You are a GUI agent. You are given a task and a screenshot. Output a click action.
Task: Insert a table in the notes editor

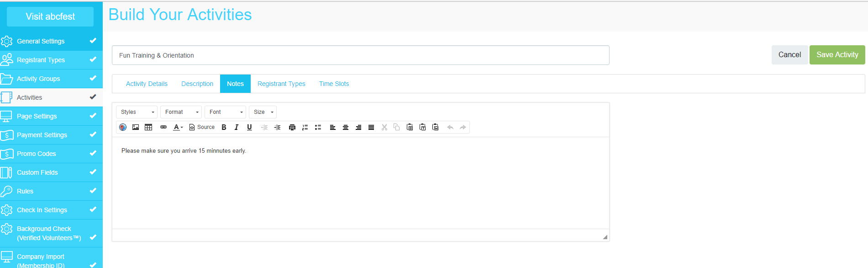(x=148, y=127)
